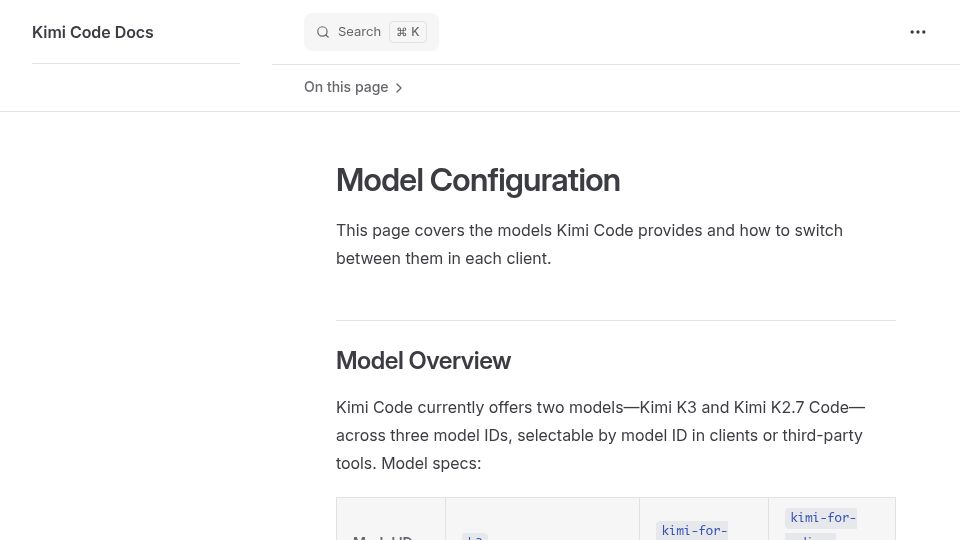Click the ⌘ K shortcut badge
The image size is (960, 540).
(x=408, y=32)
